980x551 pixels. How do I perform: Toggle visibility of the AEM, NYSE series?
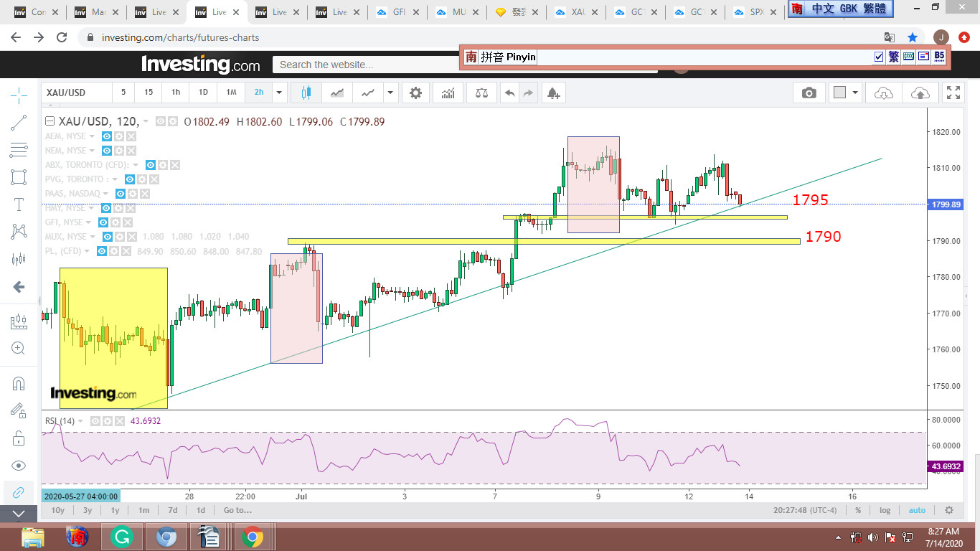[107, 136]
